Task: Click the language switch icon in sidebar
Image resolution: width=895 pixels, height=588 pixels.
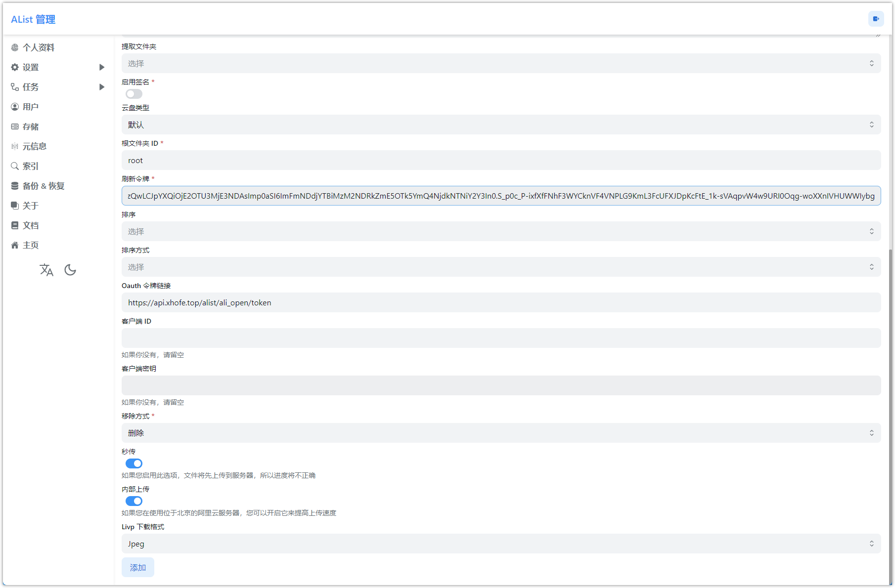Action: [46, 270]
